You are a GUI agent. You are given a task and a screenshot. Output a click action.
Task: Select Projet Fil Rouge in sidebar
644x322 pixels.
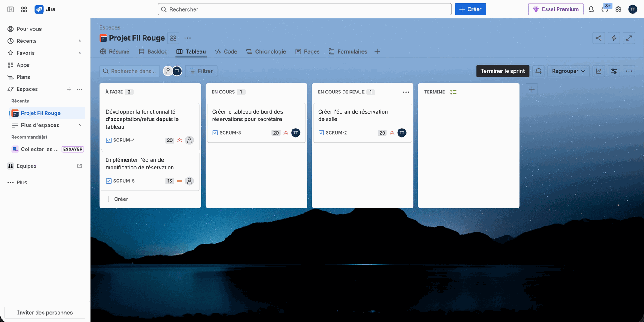(x=47, y=113)
